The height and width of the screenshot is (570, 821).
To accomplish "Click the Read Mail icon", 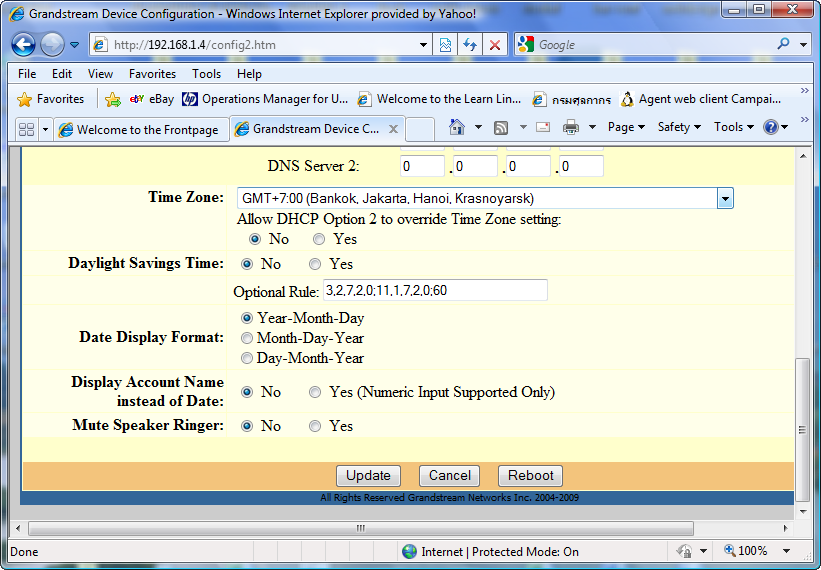I will coord(543,127).
